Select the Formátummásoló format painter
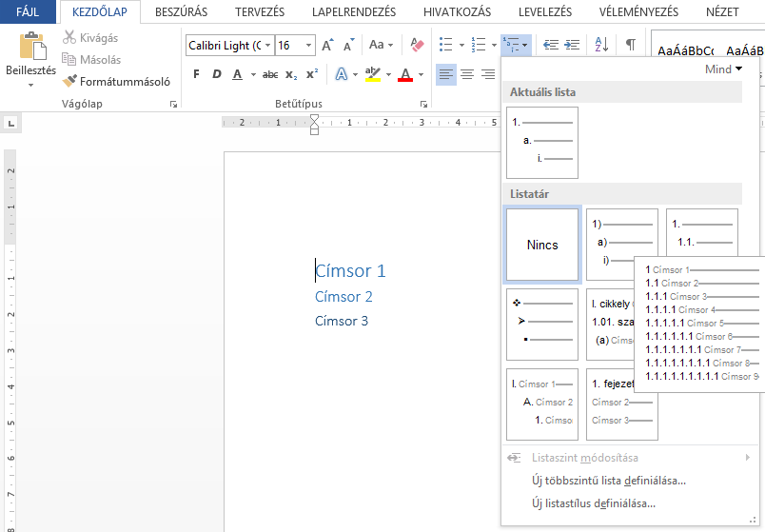The image size is (765, 532). [x=116, y=81]
